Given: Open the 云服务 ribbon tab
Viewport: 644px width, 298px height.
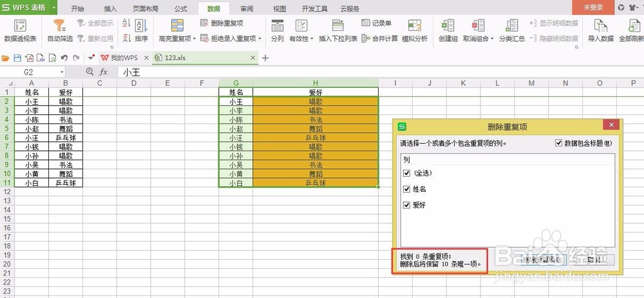Looking at the screenshot, I should click(350, 8).
